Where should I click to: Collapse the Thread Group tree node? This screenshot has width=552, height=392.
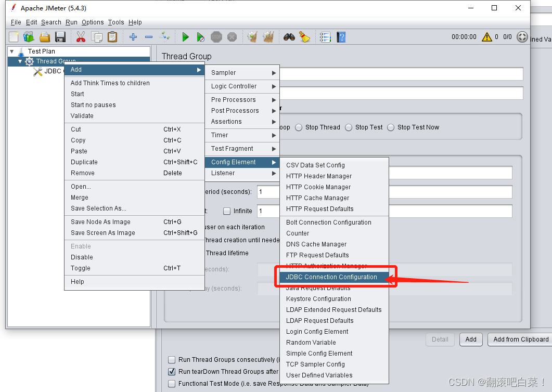click(x=20, y=61)
